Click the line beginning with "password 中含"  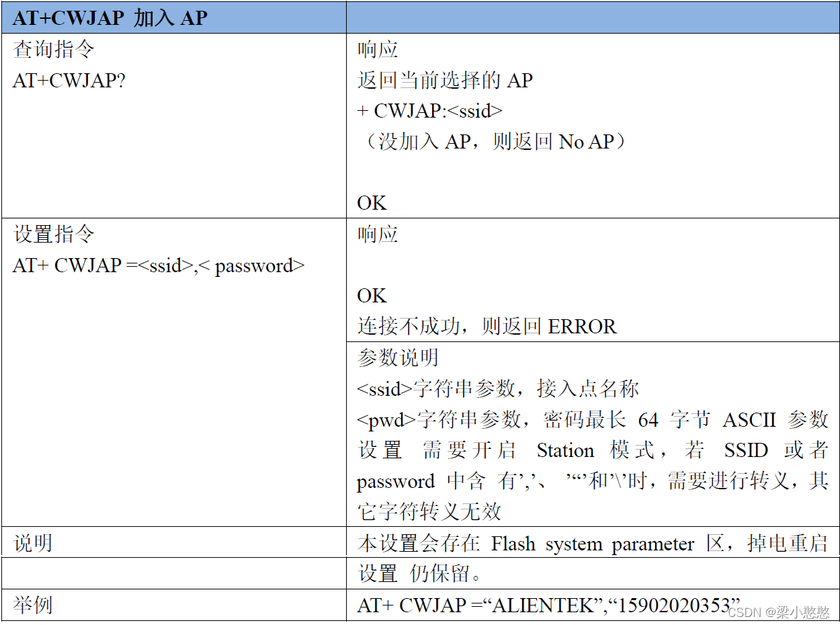593,481
